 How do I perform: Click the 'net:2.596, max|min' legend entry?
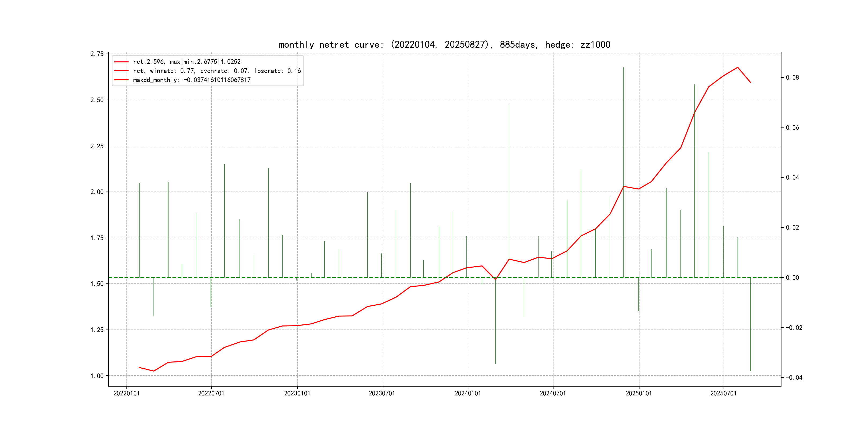click(x=187, y=62)
